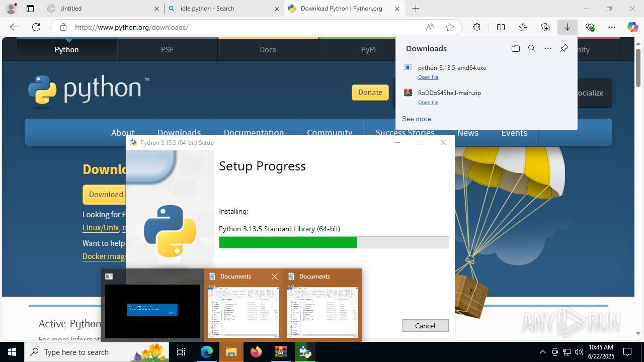Viewport: 644px width, 362px height.
Task: Search downloads magnifier icon
Action: click(531, 48)
